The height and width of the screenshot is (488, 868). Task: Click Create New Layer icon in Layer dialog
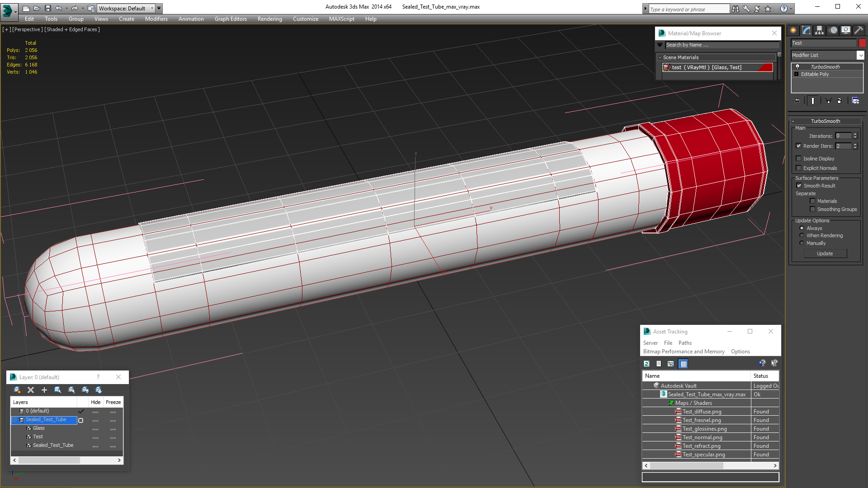point(17,390)
